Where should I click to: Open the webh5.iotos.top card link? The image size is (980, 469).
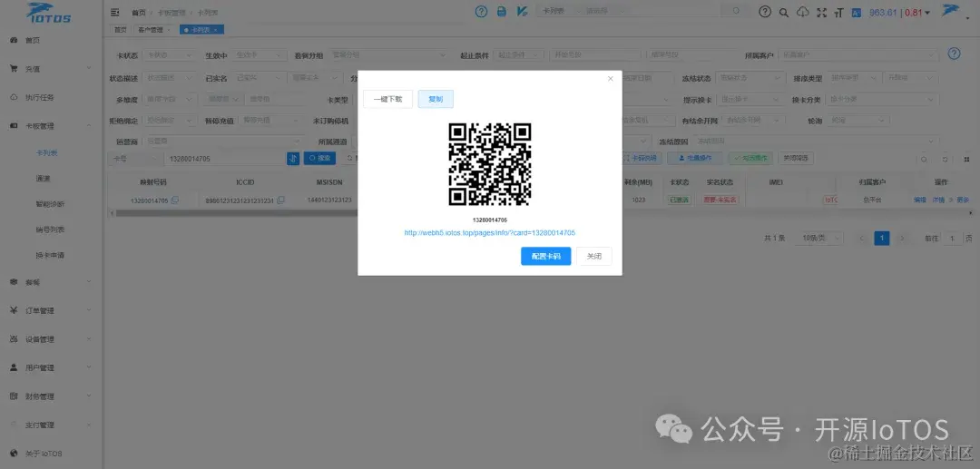coord(489,232)
